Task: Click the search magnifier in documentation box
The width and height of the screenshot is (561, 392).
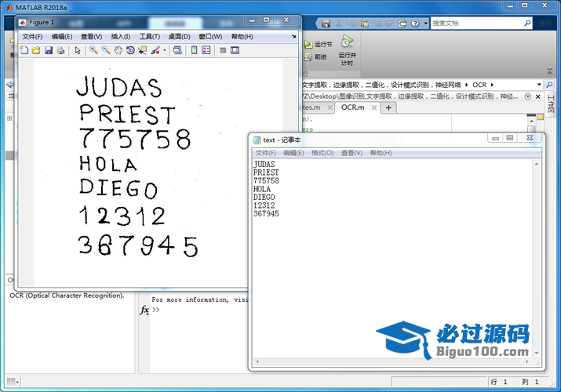Action: (x=527, y=24)
